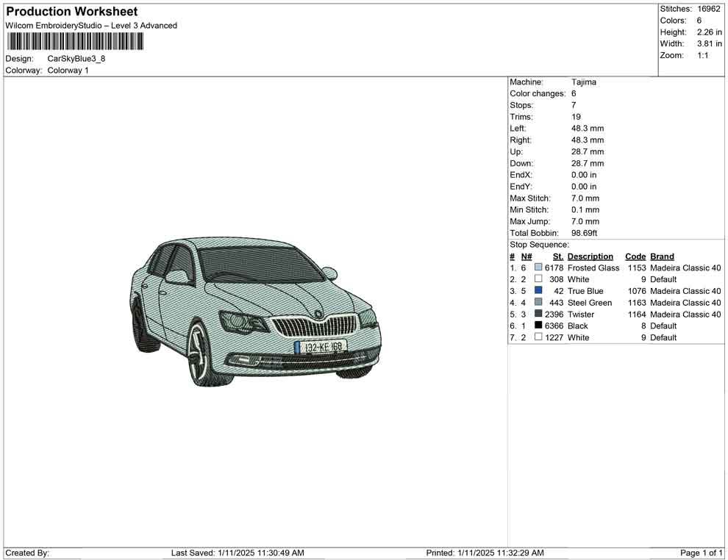This screenshot has height=560, width=728.
Task: Select the Black thread color swatch
Action: tap(538, 326)
